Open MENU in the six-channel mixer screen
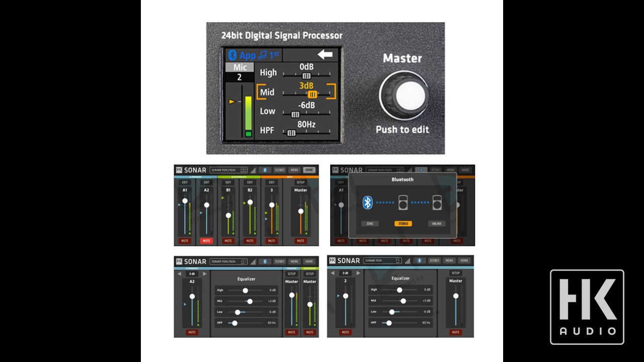The width and height of the screenshot is (644, 362). pos(294,170)
